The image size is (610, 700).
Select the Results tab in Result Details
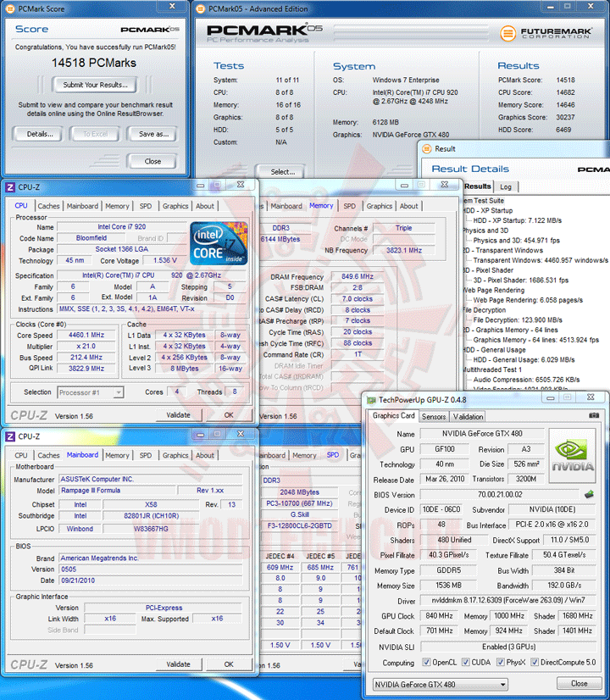point(478,186)
